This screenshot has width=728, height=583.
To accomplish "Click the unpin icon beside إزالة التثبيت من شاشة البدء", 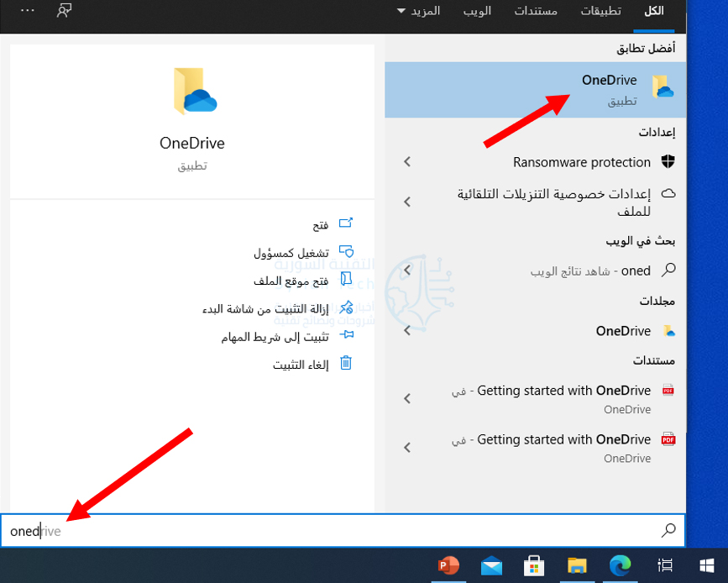I will pos(346,307).
